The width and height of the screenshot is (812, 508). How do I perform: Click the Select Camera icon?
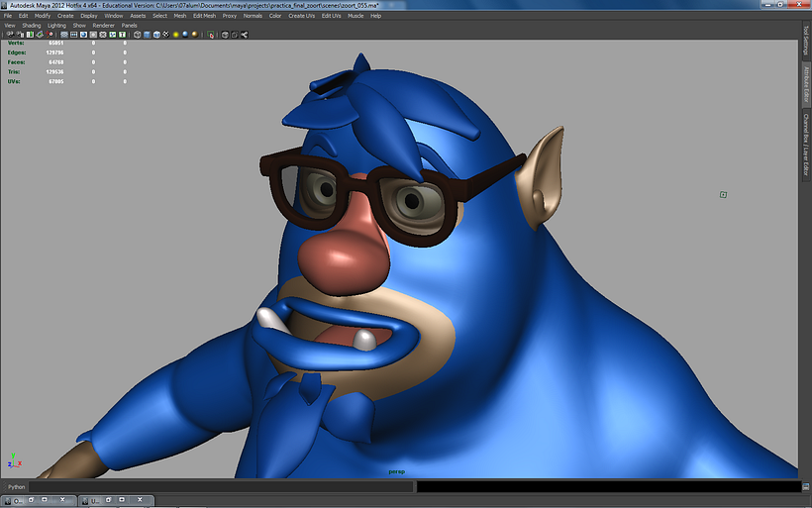pyautogui.click(x=10, y=35)
